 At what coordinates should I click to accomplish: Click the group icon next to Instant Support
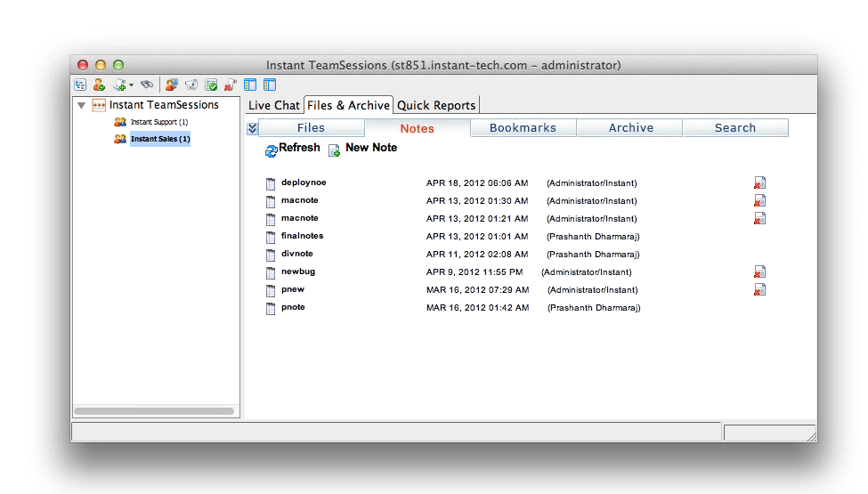[120, 122]
